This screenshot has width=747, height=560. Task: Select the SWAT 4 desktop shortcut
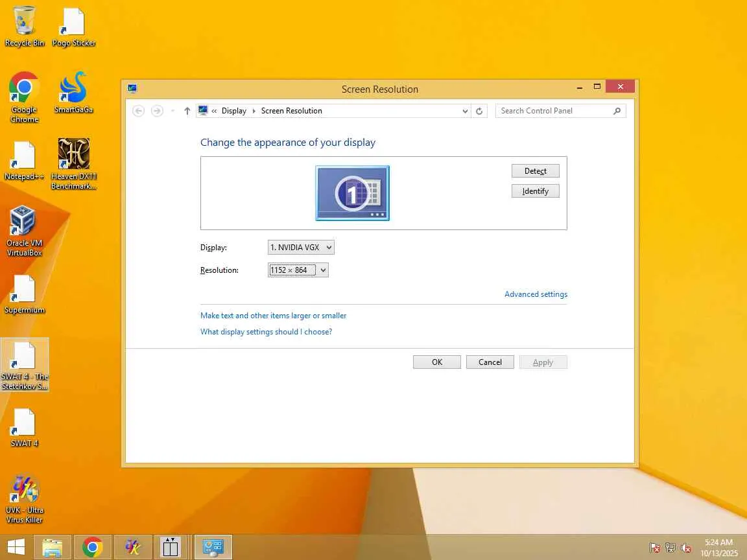(24, 428)
